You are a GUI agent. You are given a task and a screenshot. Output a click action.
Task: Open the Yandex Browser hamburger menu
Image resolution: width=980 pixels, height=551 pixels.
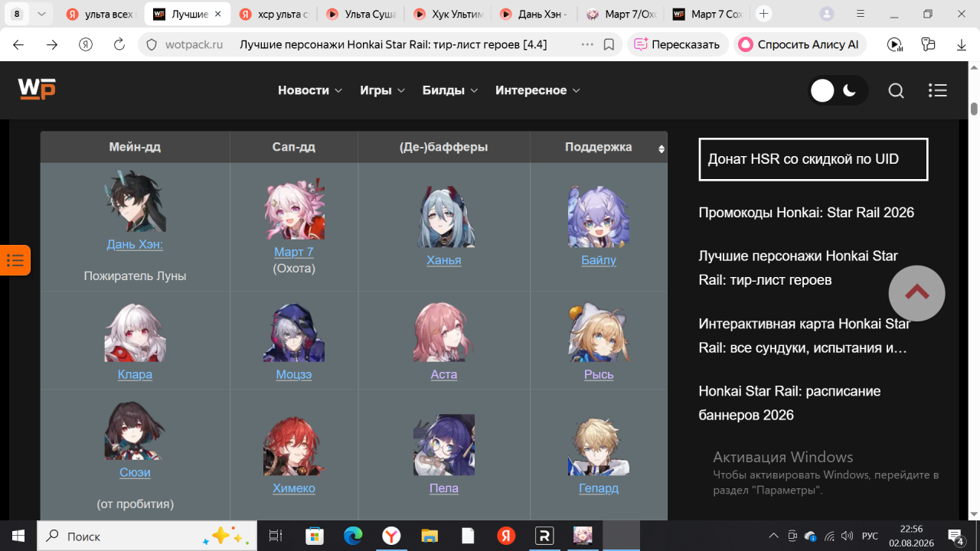(x=861, y=14)
